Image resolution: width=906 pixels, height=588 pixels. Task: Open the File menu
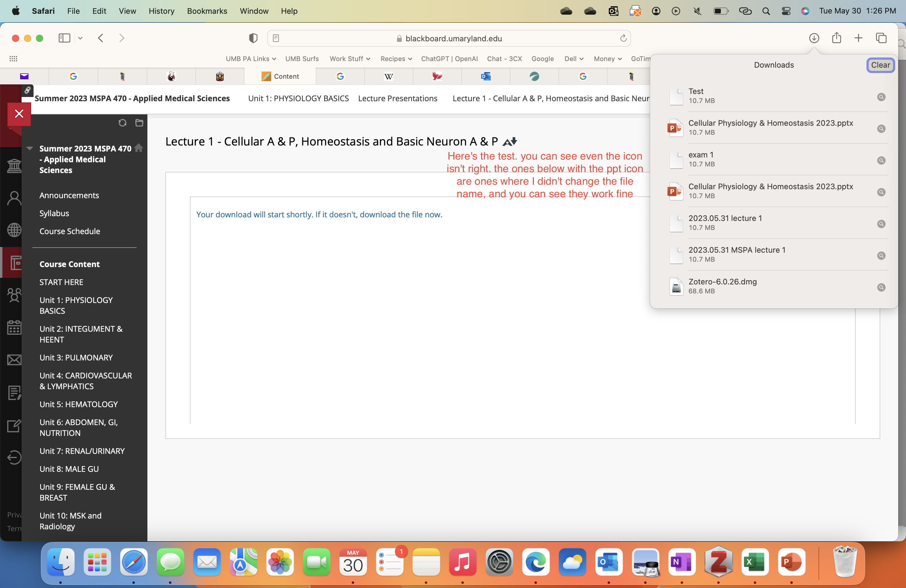point(73,11)
